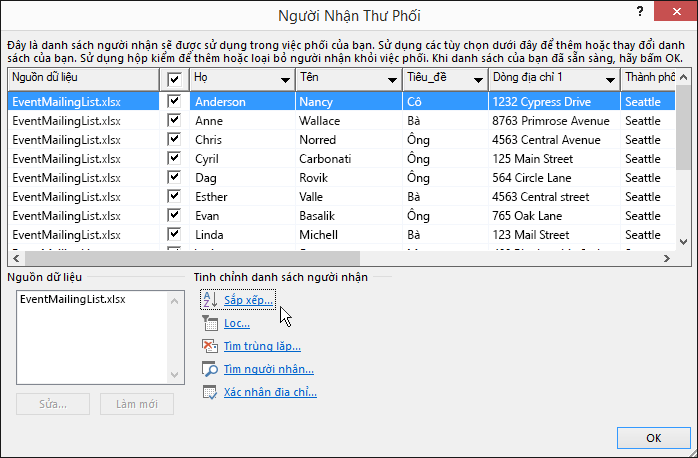Screen dimensions: 698x458
Task: Open the Xác nhận địa chỉ... link
Action: [270, 392]
